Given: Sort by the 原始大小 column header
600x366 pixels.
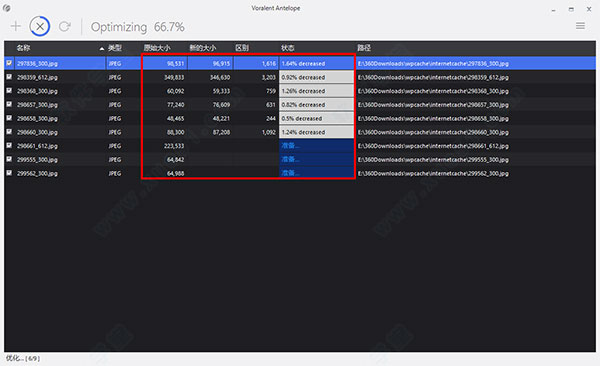Looking at the screenshot, I should pos(157,48).
